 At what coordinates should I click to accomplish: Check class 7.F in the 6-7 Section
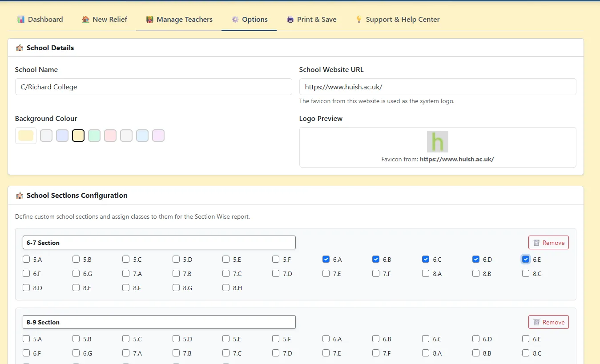376,274
